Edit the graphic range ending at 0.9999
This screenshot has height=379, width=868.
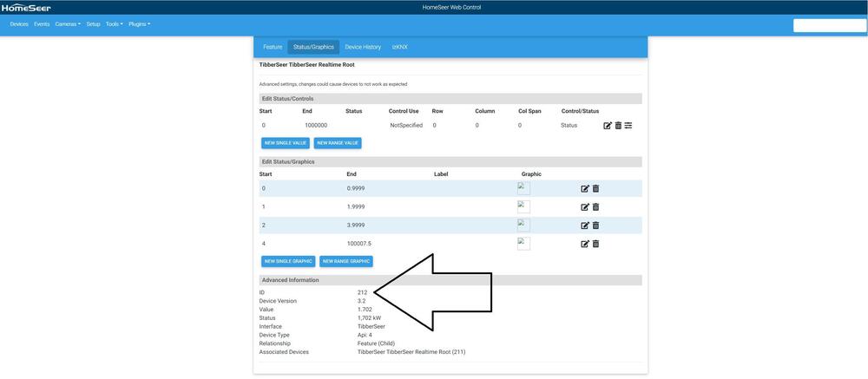click(585, 188)
